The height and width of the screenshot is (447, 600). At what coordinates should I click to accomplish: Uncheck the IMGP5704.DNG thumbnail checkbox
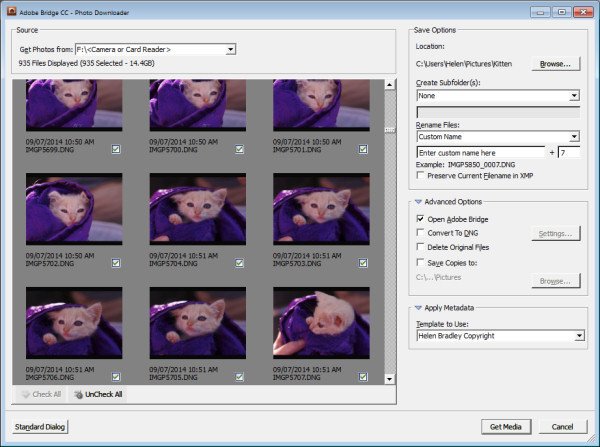tap(240, 263)
